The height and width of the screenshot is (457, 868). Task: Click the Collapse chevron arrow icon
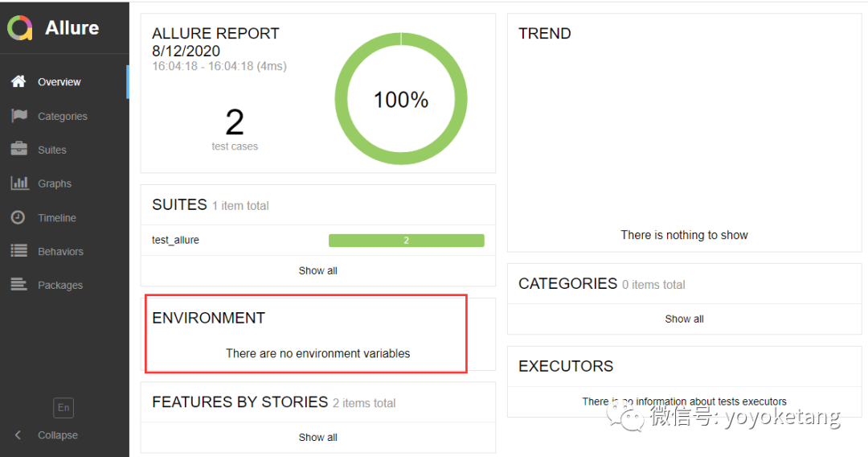pos(18,434)
